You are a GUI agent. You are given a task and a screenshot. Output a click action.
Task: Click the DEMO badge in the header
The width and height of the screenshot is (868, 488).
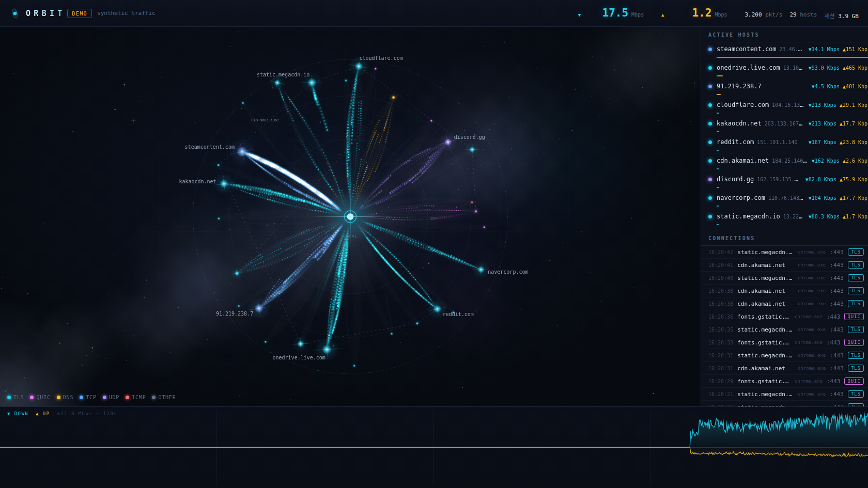(80, 13)
